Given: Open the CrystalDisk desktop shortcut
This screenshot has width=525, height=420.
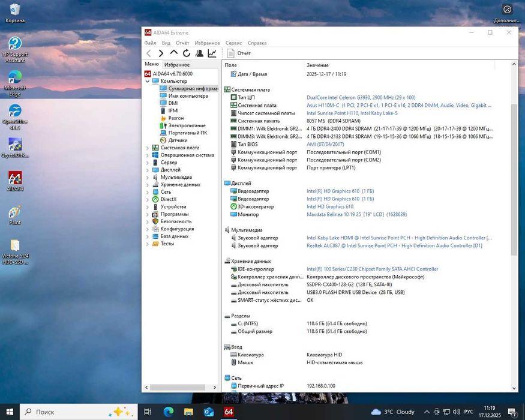Looking at the screenshot, I should pos(15,148).
